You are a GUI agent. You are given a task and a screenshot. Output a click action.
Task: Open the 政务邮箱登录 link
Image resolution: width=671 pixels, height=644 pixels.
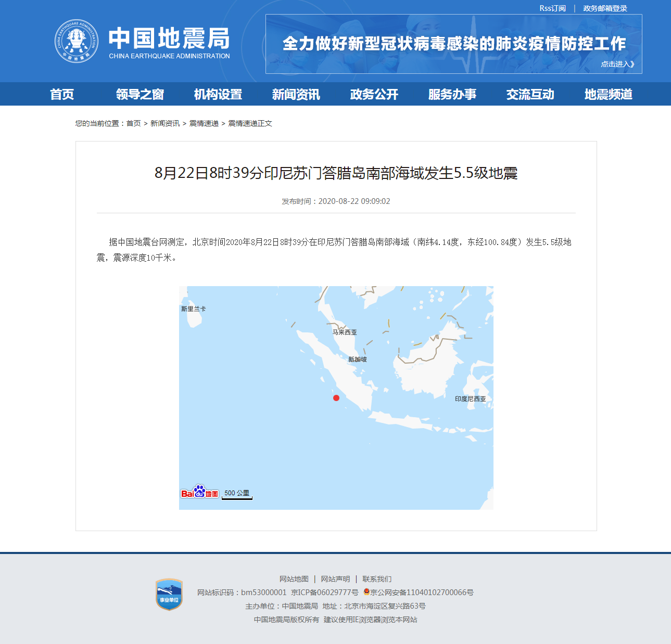pos(605,8)
